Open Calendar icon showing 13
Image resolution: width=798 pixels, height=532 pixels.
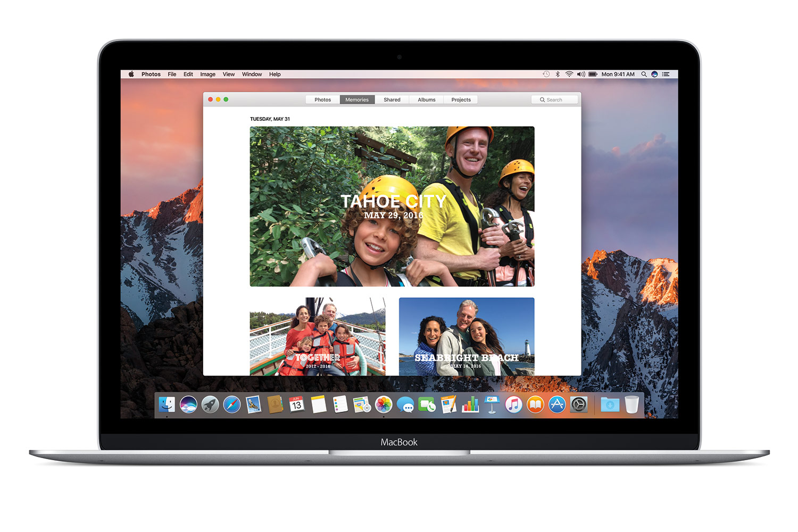pyautogui.click(x=297, y=404)
